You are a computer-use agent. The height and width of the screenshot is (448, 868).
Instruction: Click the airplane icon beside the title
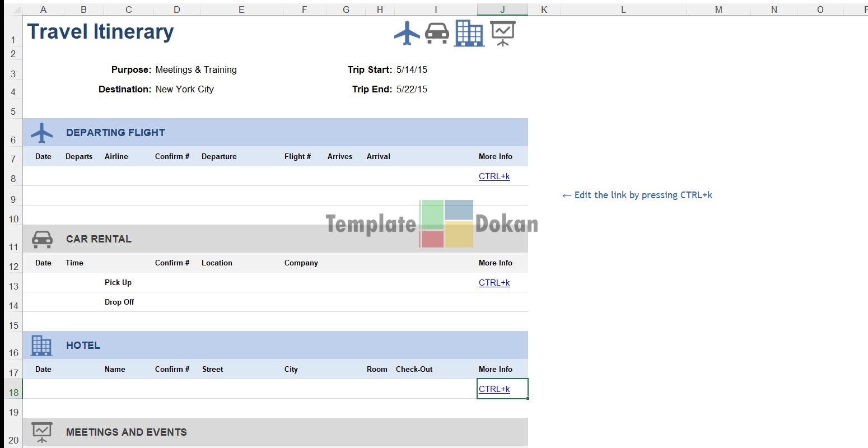(407, 33)
